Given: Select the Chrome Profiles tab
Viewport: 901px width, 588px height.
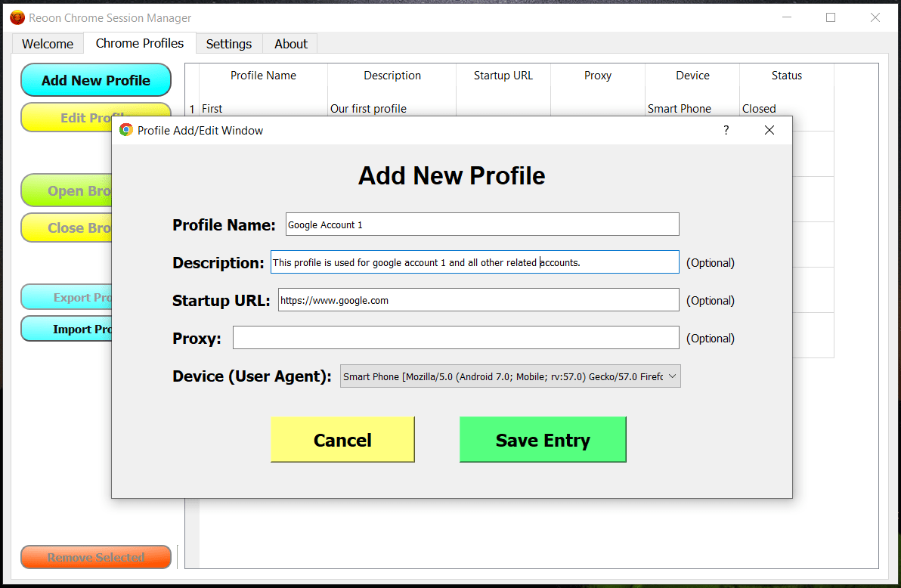Looking at the screenshot, I should click(x=140, y=43).
